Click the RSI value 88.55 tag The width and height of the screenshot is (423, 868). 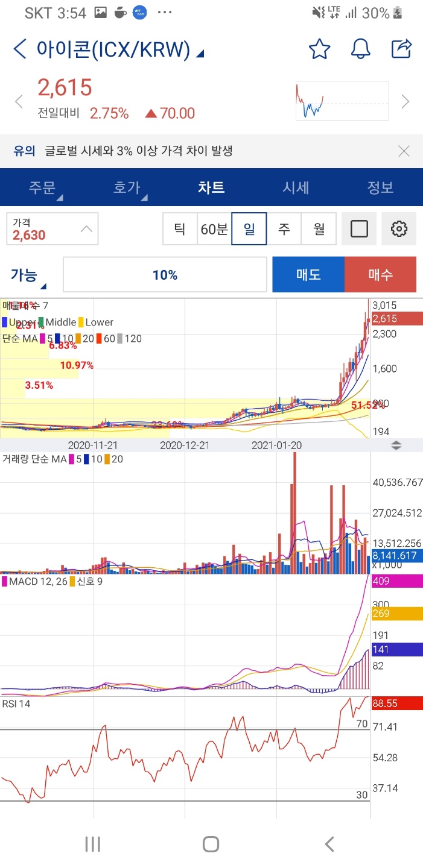pos(396,703)
